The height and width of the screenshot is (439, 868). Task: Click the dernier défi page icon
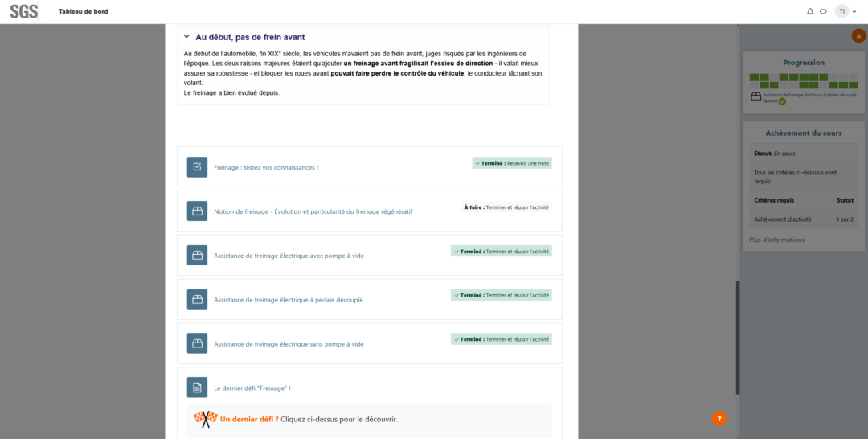tap(197, 388)
